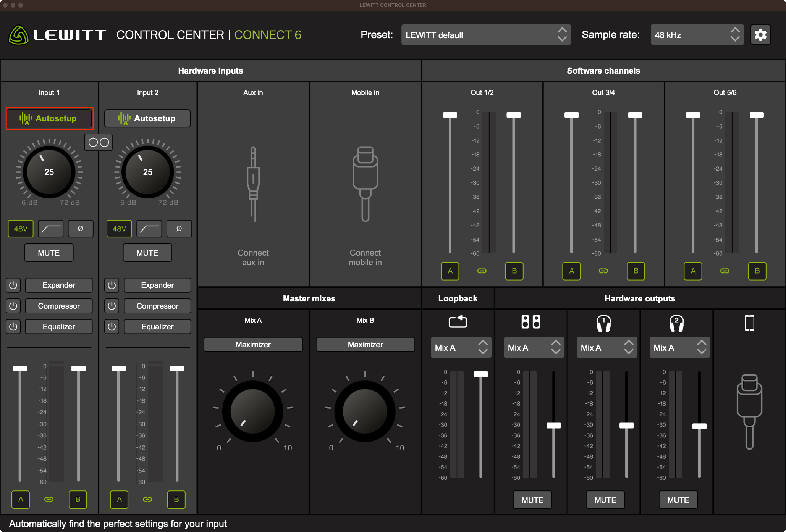
Task: Click the Loopback icon
Action: tap(458, 321)
